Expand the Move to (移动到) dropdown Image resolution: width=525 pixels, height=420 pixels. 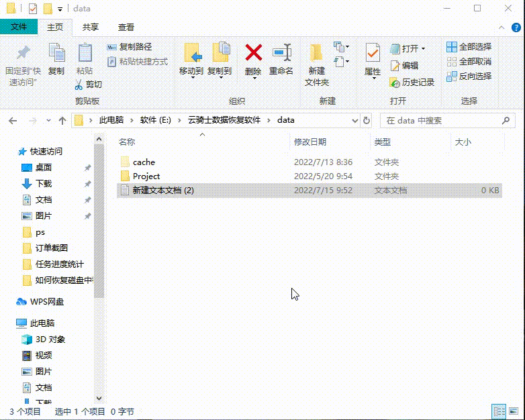192,78
